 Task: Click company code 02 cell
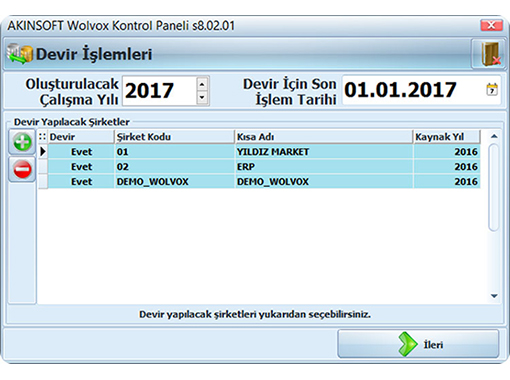(x=174, y=167)
